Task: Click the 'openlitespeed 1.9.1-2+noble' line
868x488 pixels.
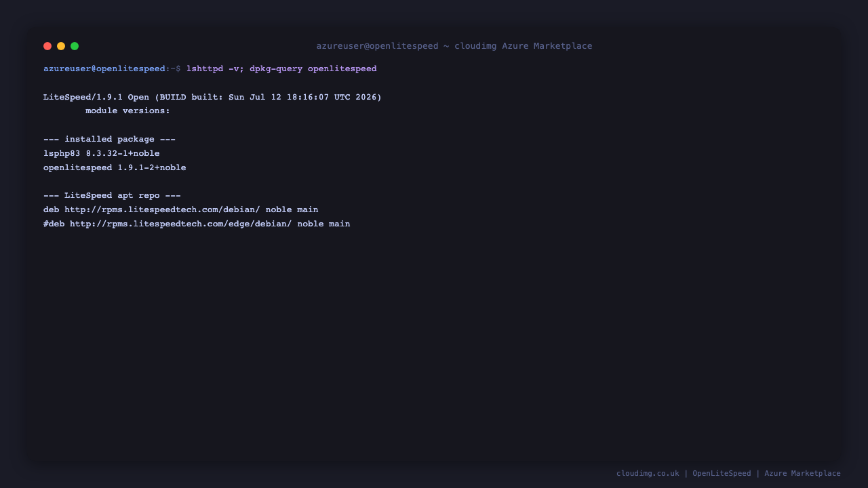Action: [115, 167]
